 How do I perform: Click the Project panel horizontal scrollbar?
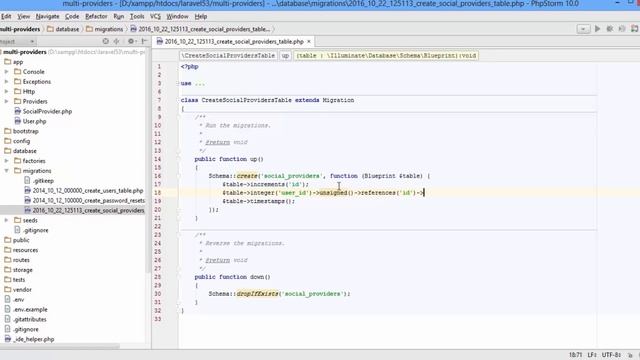[x=60, y=347]
